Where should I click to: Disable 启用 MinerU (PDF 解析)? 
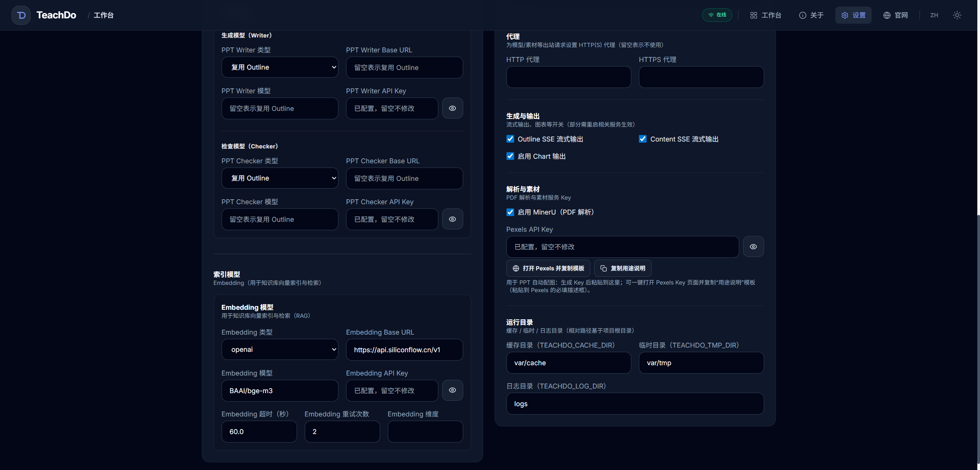click(x=510, y=212)
